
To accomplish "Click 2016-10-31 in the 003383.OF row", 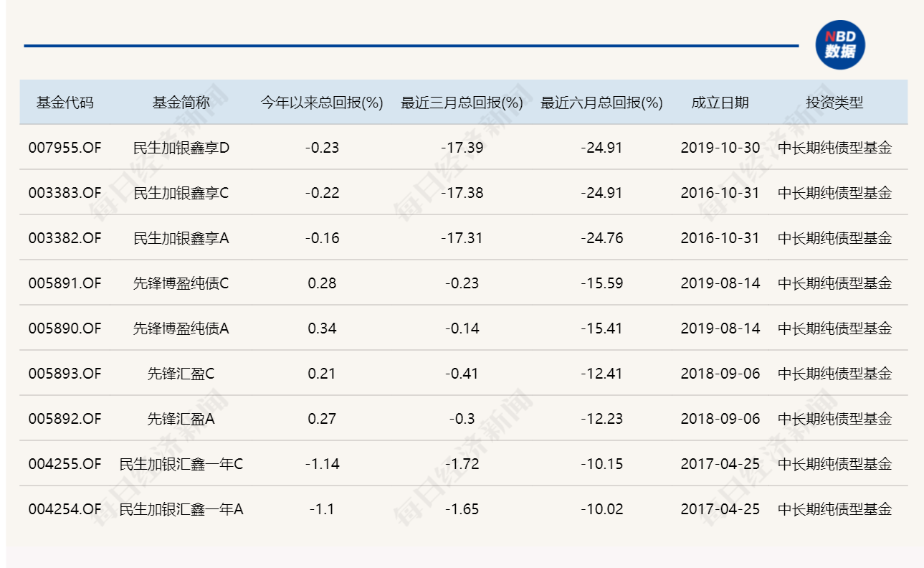I will tap(720, 193).
